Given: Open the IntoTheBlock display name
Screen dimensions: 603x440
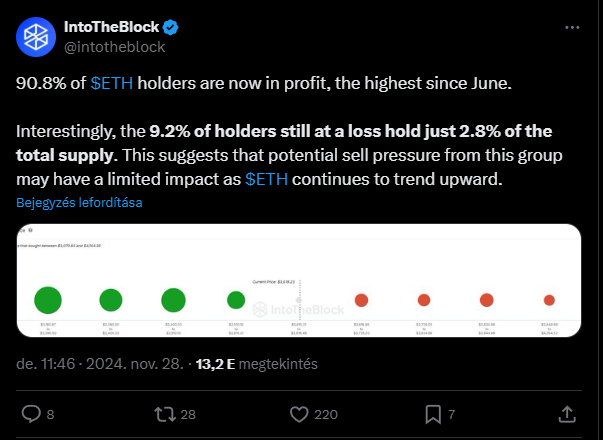Looking at the screenshot, I should (111, 27).
